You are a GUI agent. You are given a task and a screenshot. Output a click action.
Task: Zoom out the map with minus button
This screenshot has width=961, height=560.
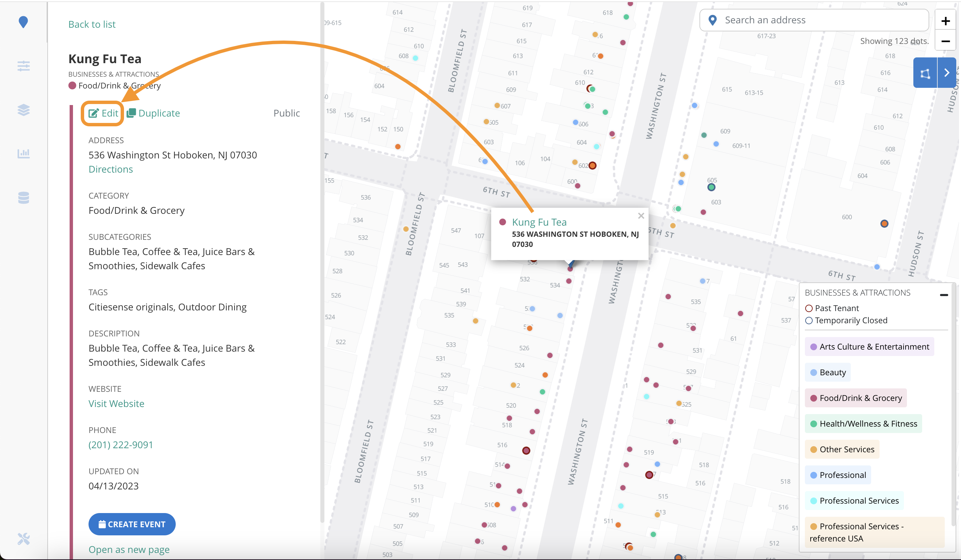point(945,41)
